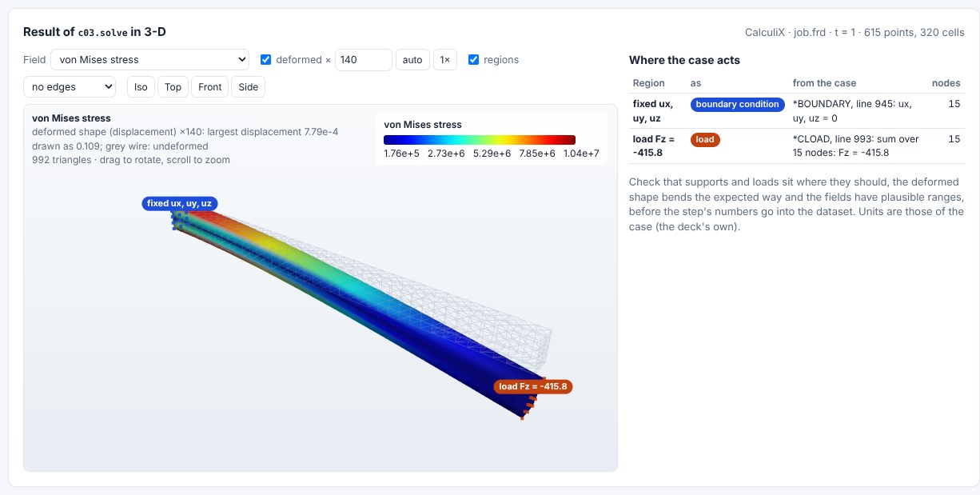This screenshot has height=495, width=980.
Task: Switch to the Front view
Action: coord(210,86)
